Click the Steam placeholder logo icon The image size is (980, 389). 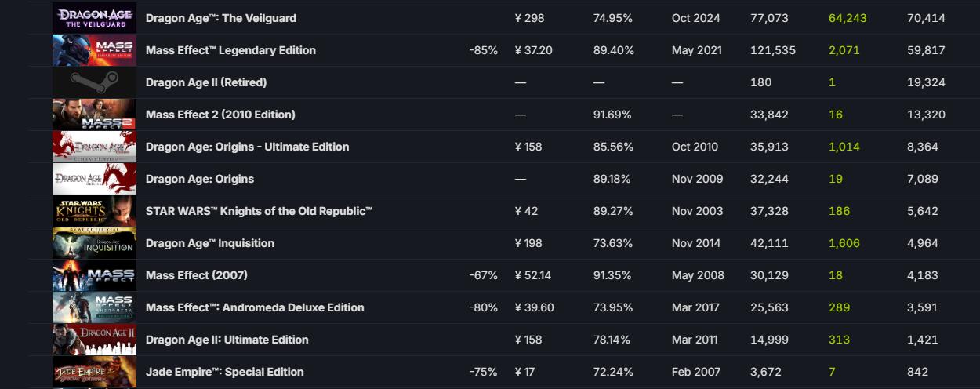[94, 82]
